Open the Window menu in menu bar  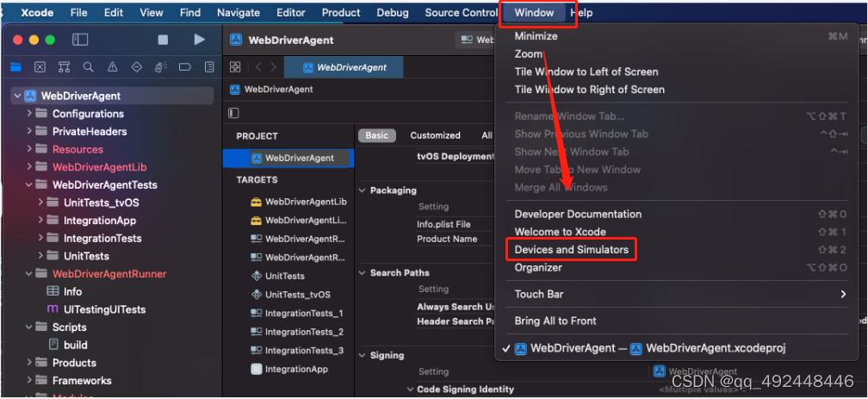point(534,13)
